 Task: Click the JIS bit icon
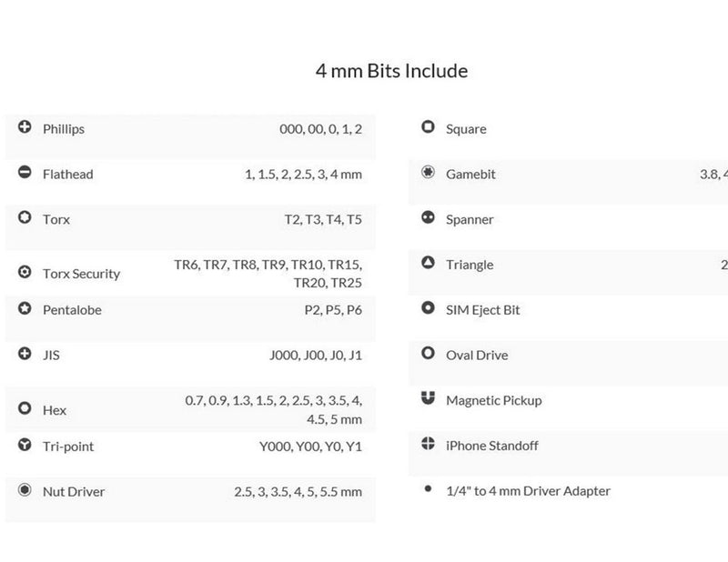pyautogui.click(x=25, y=354)
